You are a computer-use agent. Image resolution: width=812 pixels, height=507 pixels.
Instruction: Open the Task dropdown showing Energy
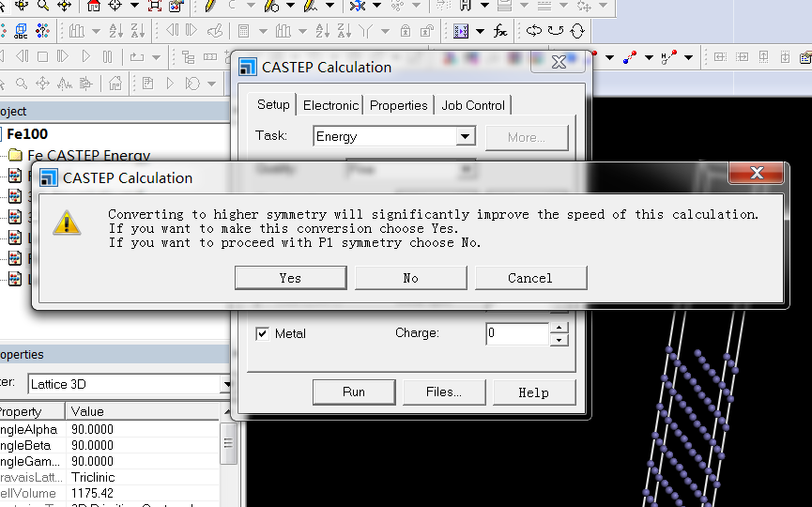tap(466, 137)
